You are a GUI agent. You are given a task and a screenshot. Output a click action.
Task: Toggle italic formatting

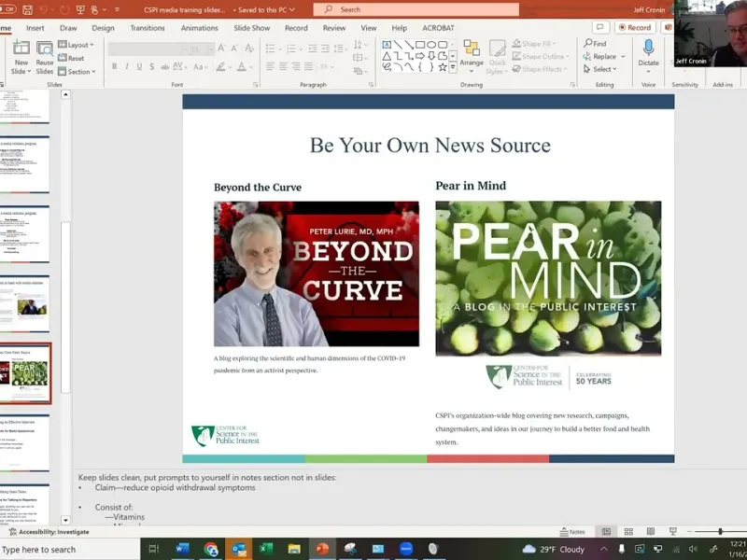pyautogui.click(x=127, y=66)
